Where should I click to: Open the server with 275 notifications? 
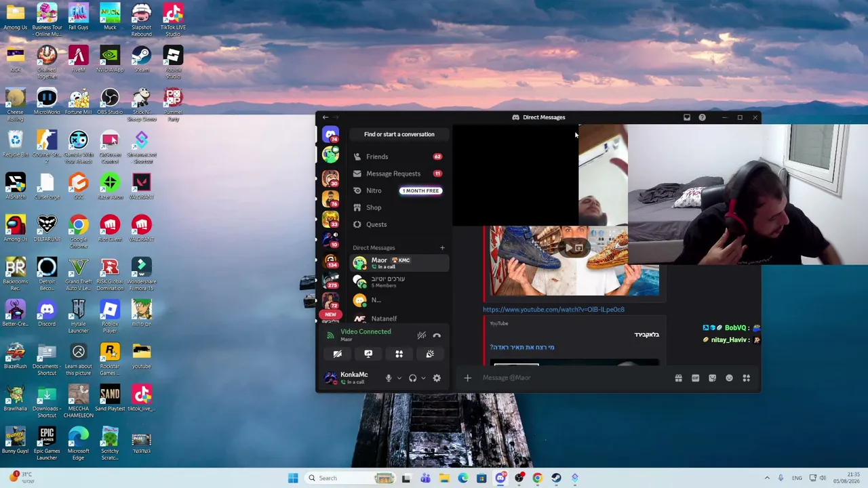[330, 281]
